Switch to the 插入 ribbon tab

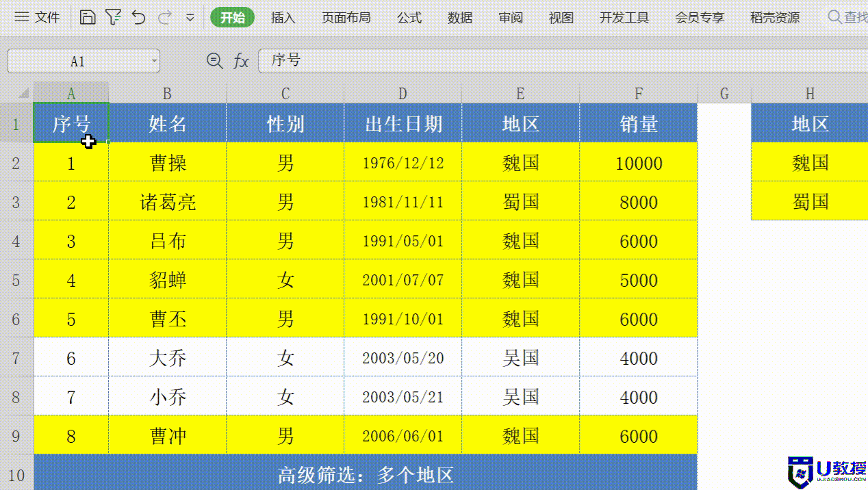pos(283,18)
